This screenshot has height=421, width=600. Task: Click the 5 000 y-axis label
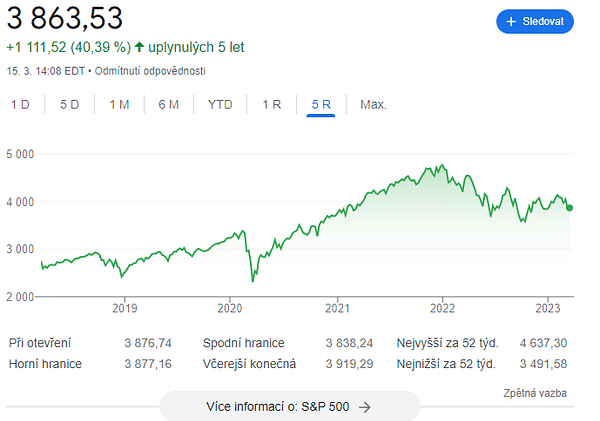pyautogui.click(x=20, y=154)
